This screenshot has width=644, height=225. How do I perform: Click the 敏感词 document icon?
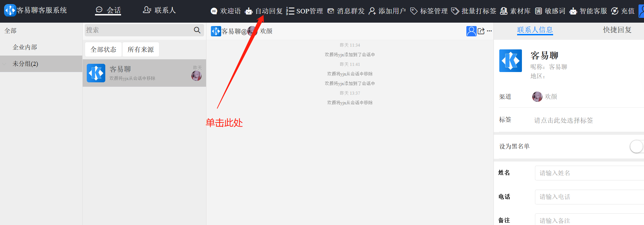538,11
